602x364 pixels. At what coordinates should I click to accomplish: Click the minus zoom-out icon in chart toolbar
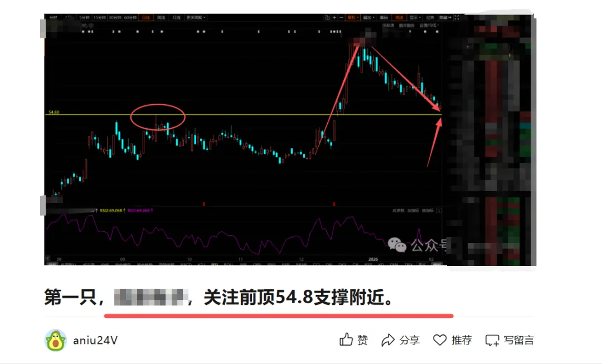click(341, 18)
